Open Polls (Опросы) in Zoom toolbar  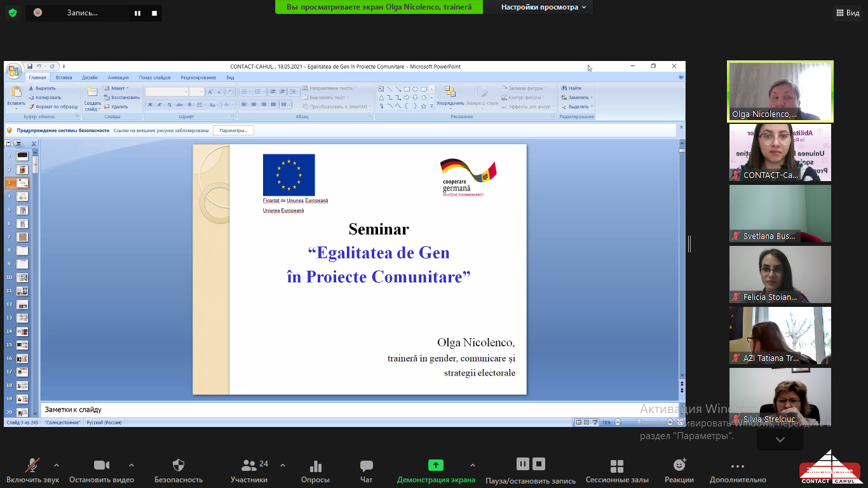click(x=315, y=471)
